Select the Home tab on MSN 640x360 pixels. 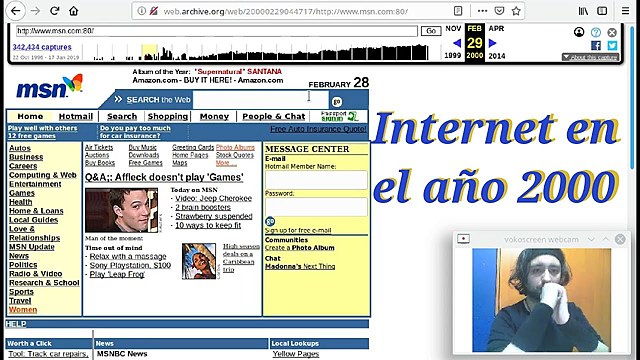pyautogui.click(x=30, y=116)
